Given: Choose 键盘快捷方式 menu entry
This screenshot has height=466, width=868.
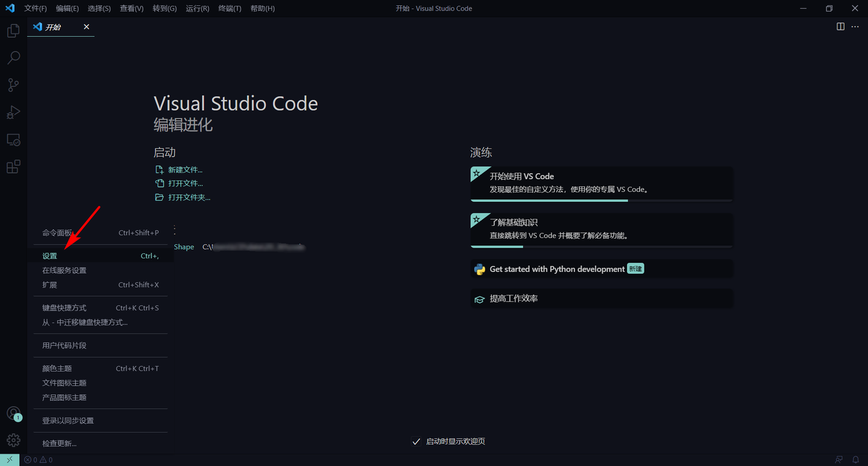Looking at the screenshot, I should (101, 308).
